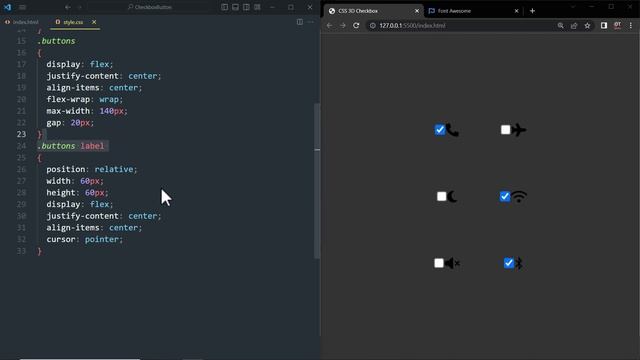Click the 'max-width' property on line 21

[68, 111]
